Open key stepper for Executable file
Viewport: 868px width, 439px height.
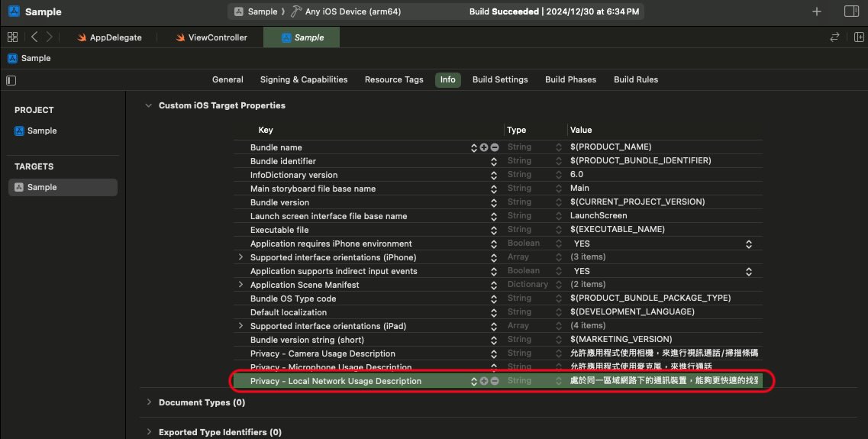494,230
